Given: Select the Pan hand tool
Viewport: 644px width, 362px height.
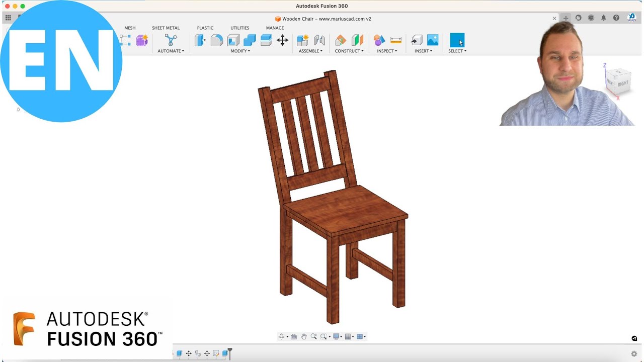Looking at the screenshot, I should 304,337.
